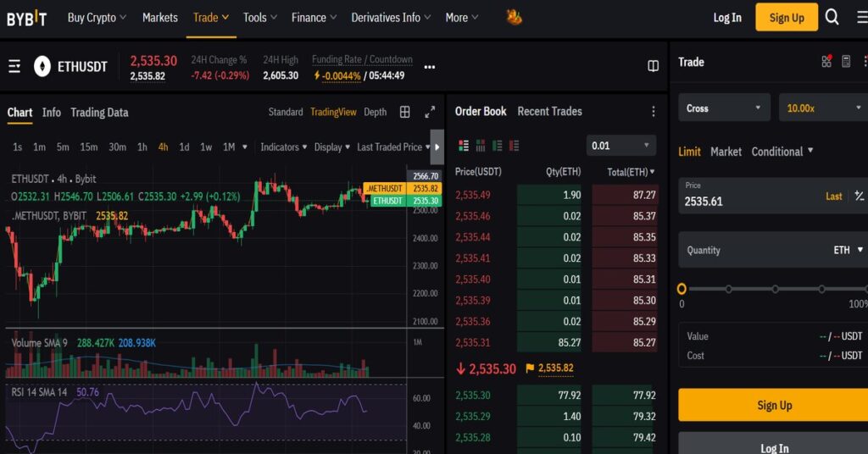Viewport: 868px width, 454px height.
Task: Expand chart to fullscreen
Action: click(x=430, y=113)
